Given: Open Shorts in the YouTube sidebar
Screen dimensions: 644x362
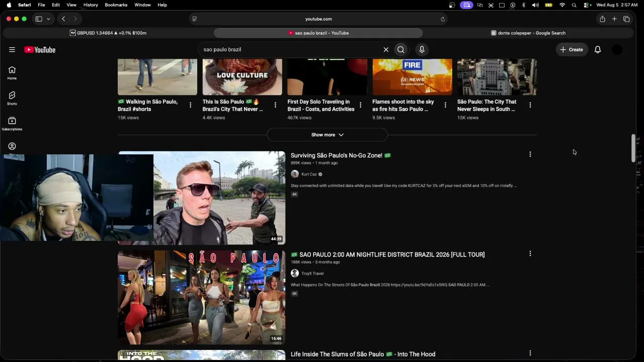Looking at the screenshot, I should pos(12,99).
